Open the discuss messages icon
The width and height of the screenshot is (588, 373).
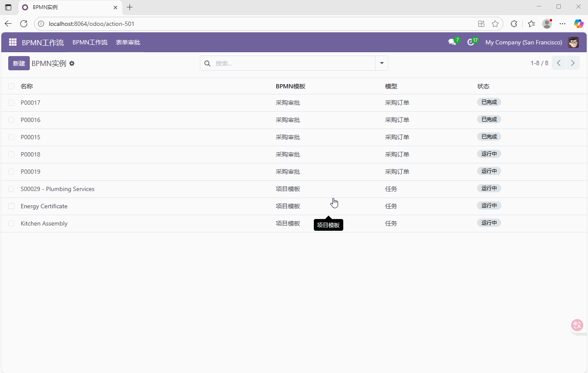point(452,42)
